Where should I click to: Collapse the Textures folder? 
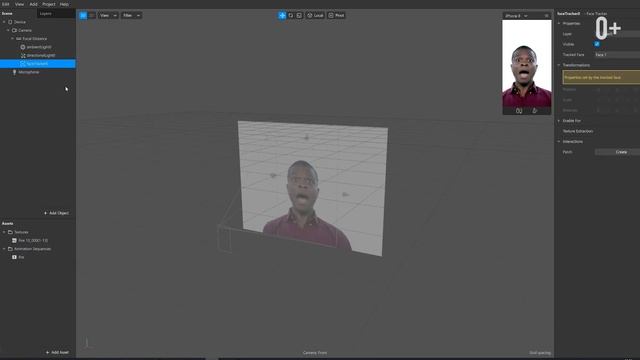coord(4,232)
